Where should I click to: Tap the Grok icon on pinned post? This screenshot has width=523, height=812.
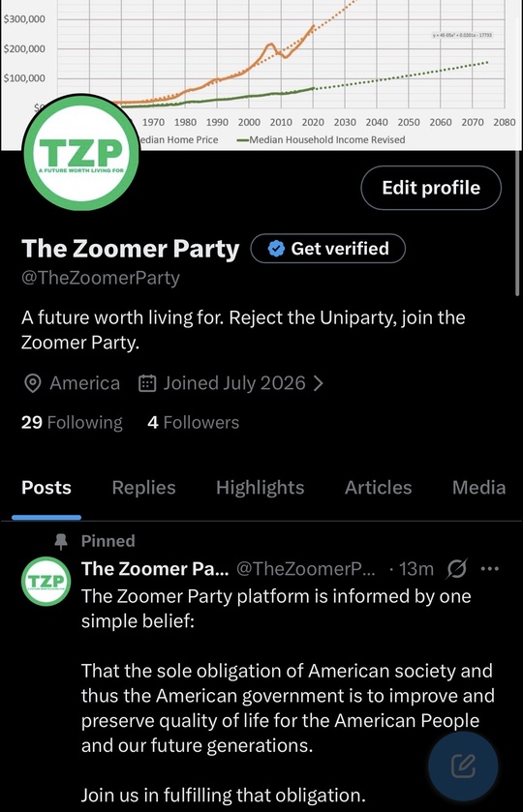point(456,569)
